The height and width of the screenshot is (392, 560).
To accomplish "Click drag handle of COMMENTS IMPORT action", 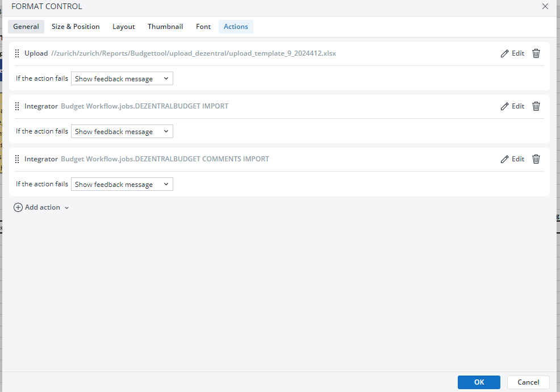I will 17,159.
